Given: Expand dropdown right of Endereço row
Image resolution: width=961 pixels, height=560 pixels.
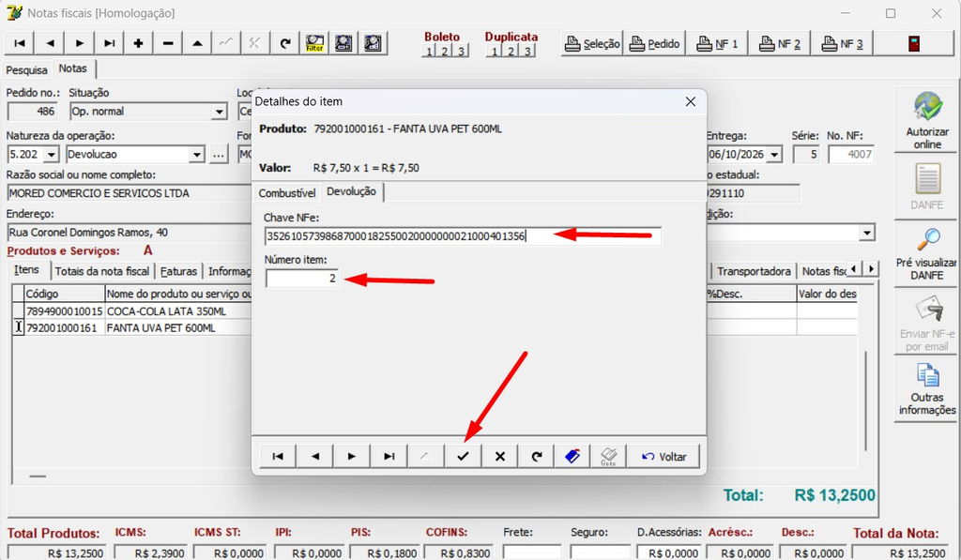Looking at the screenshot, I should tap(866, 233).
